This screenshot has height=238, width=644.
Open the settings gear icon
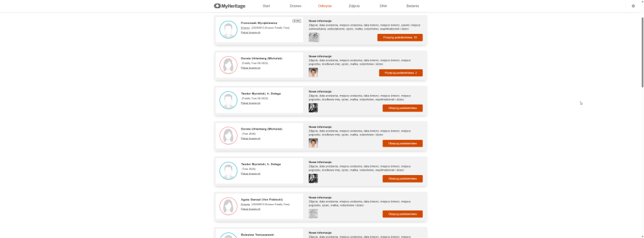click(633, 6)
